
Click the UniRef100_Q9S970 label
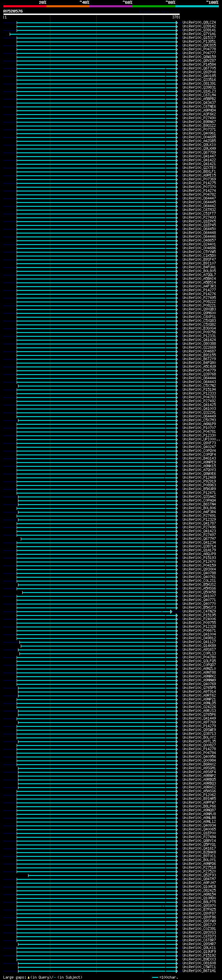click(199, 906)
